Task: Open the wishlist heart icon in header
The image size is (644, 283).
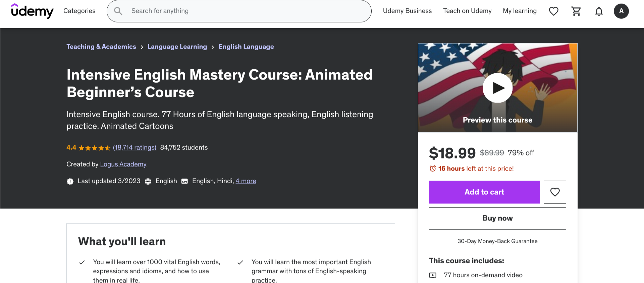Action: tap(553, 11)
